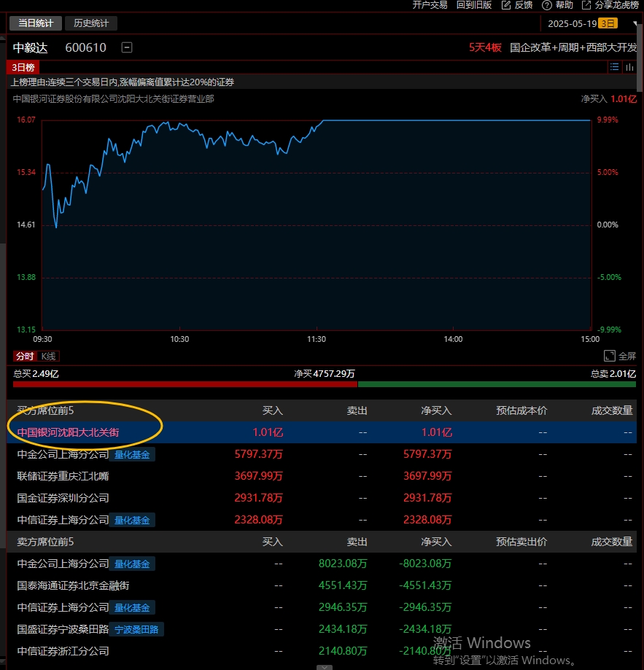Viewport: 644px width, 670px height.
Task: Click 总卖 2.01亿 value
Action: [613, 374]
